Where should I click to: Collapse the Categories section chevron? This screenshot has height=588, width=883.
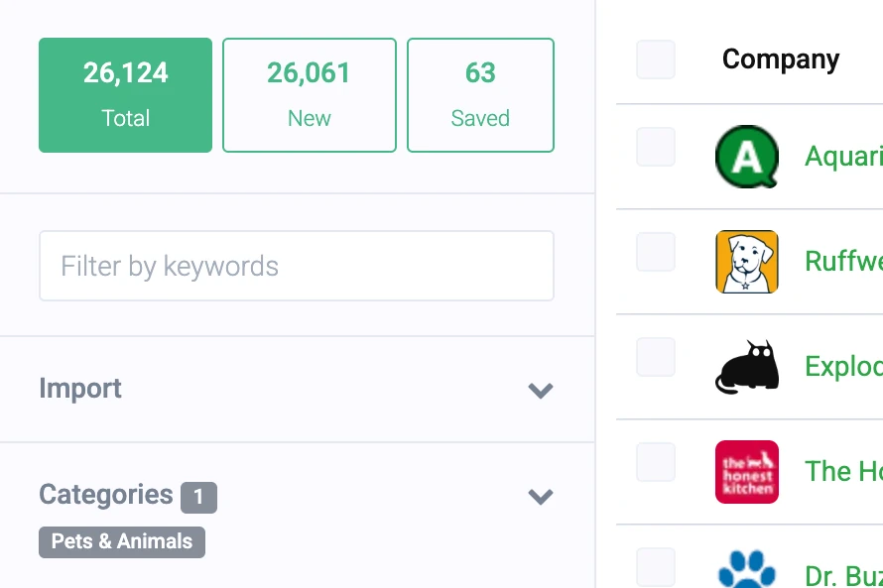pos(540,496)
